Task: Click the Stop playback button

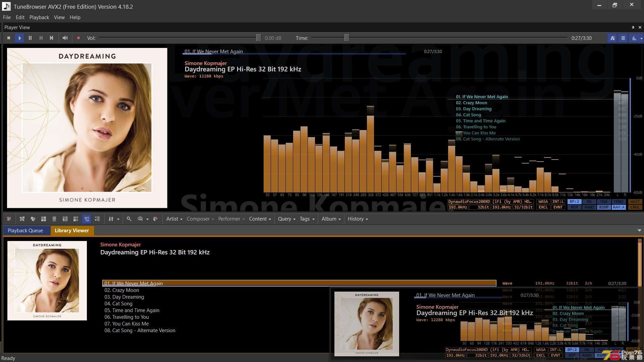Action: (x=9, y=38)
